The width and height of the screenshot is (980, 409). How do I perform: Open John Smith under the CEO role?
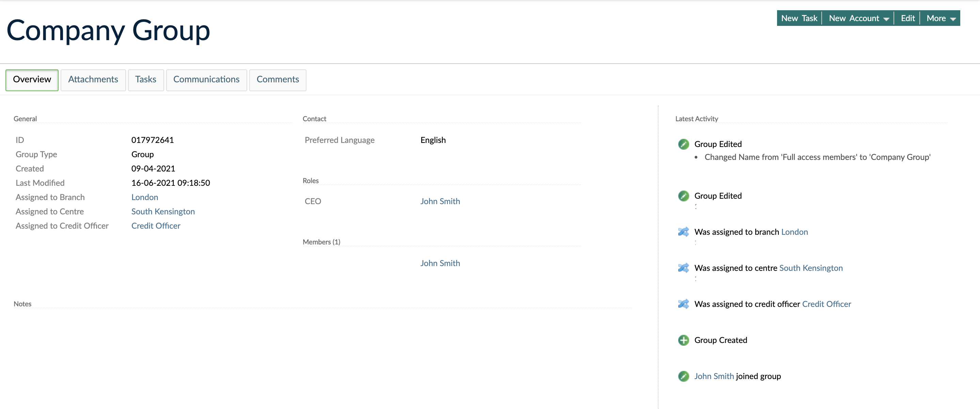click(x=440, y=201)
